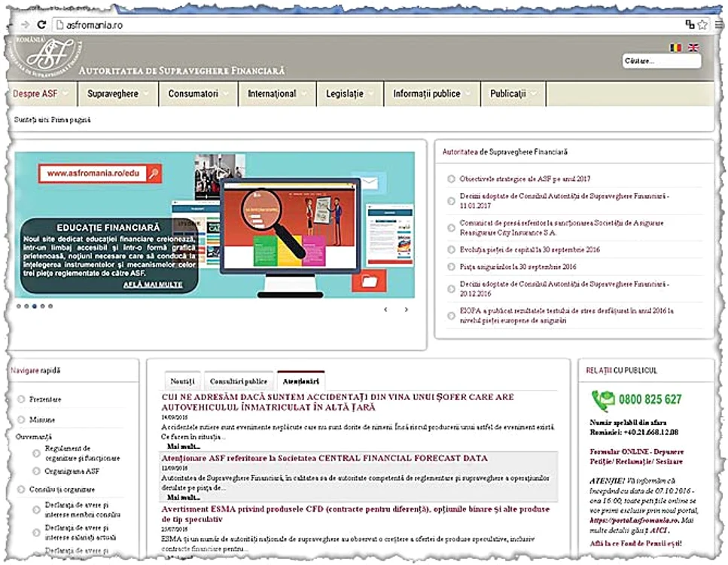728x565 pixels.
Task: Click the magnifier icon beside www.asfromania.ro/edu
Action: [154, 174]
